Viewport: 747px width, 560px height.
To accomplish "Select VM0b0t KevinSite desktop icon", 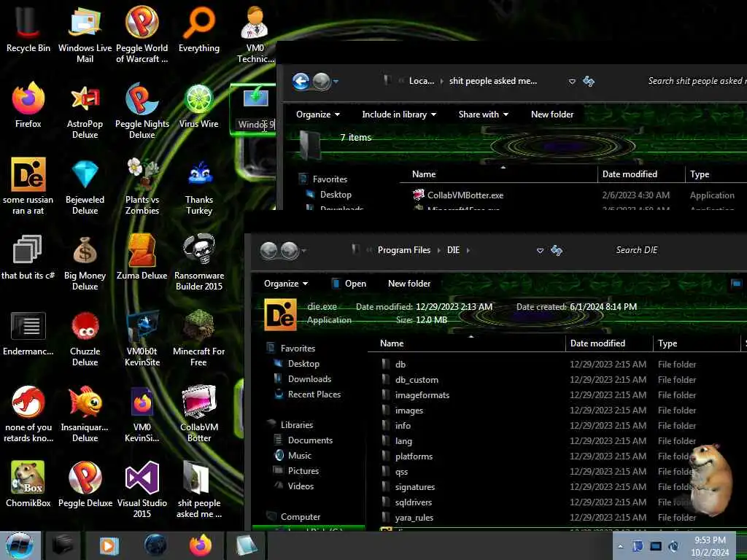I will coord(142,338).
